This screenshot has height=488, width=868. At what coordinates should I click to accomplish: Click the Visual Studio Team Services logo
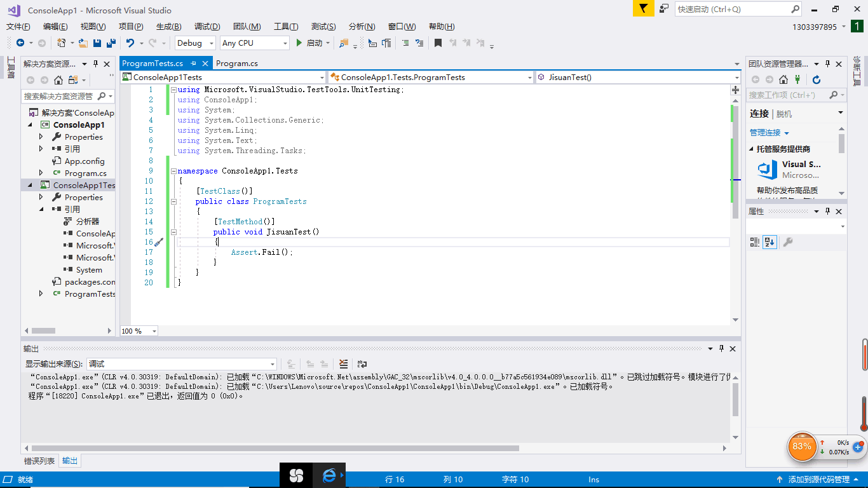click(x=768, y=170)
